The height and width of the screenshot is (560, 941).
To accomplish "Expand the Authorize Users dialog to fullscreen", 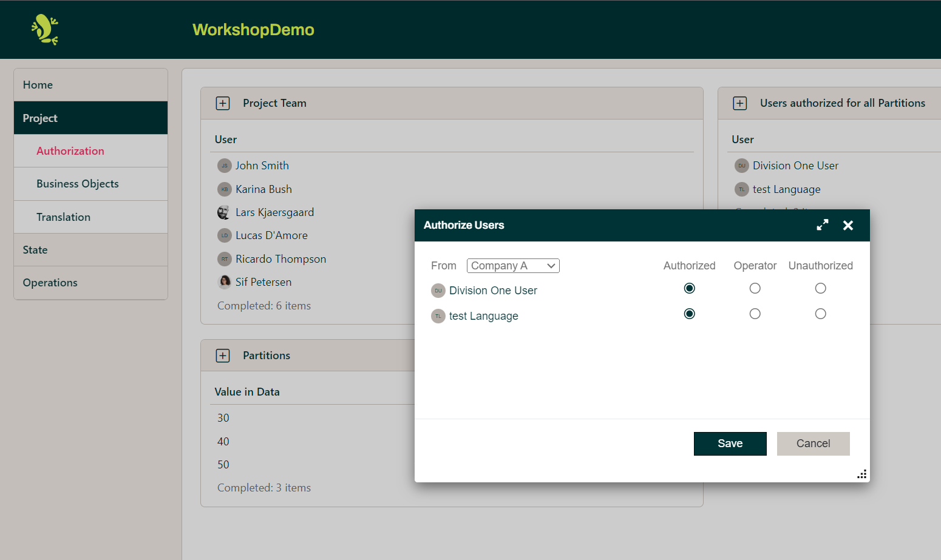I will coord(823,224).
